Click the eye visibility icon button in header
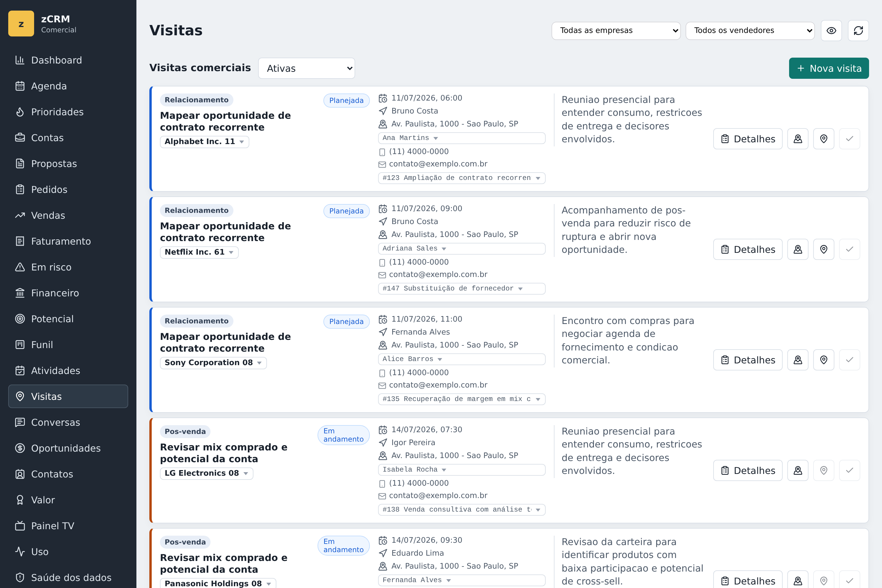 (831, 30)
